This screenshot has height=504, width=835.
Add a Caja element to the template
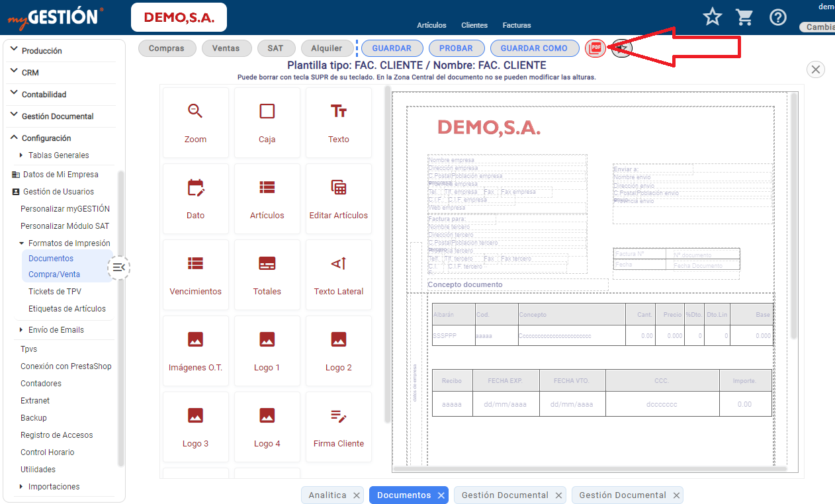click(267, 122)
